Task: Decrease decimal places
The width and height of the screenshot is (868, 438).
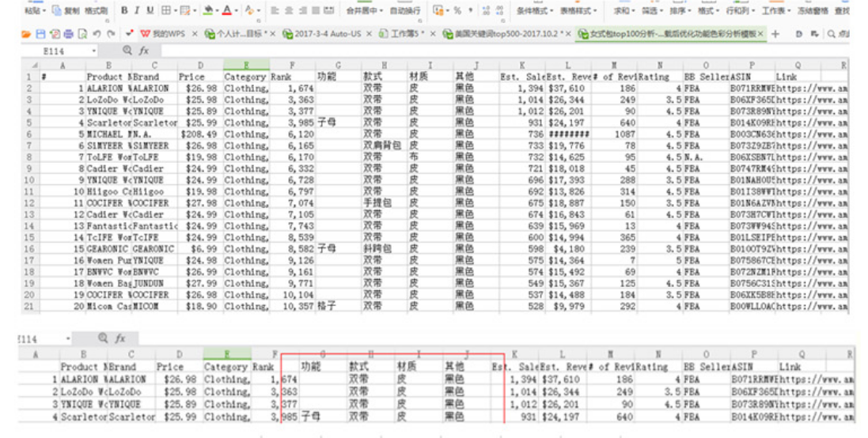Action: pyautogui.click(x=500, y=10)
